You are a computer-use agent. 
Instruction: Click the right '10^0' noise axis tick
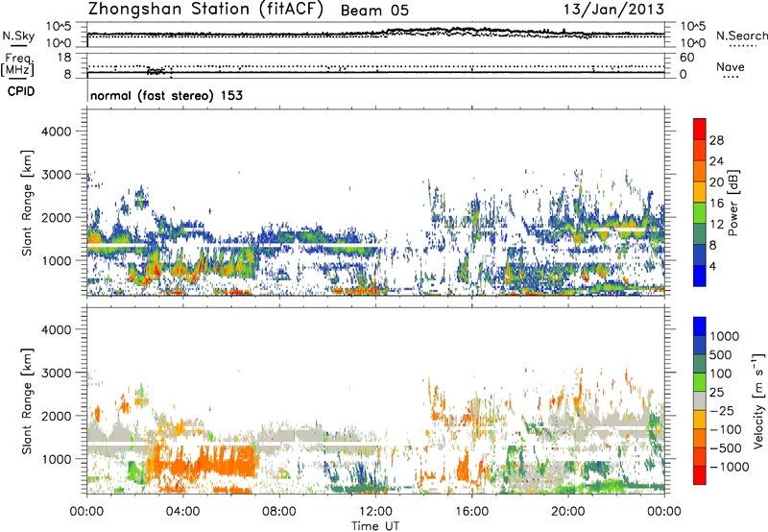(x=692, y=43)
